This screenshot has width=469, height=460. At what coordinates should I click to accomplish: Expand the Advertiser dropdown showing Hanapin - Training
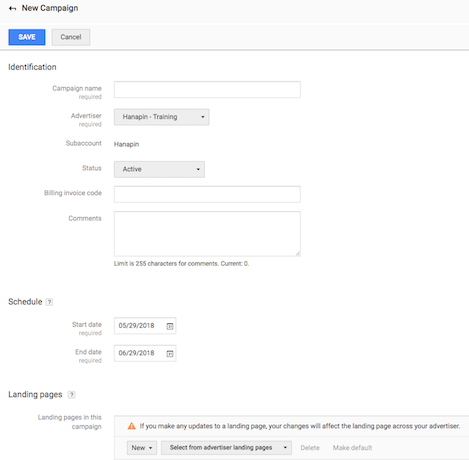tap(162, 117)
